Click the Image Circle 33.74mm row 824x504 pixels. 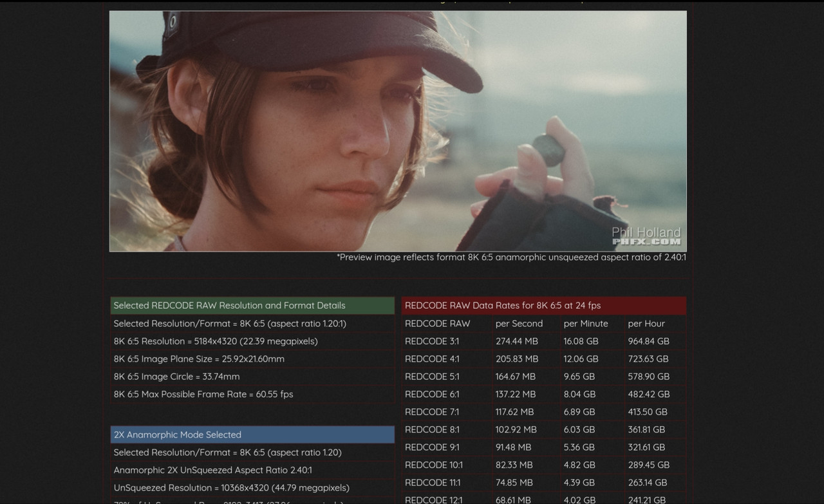252,377
